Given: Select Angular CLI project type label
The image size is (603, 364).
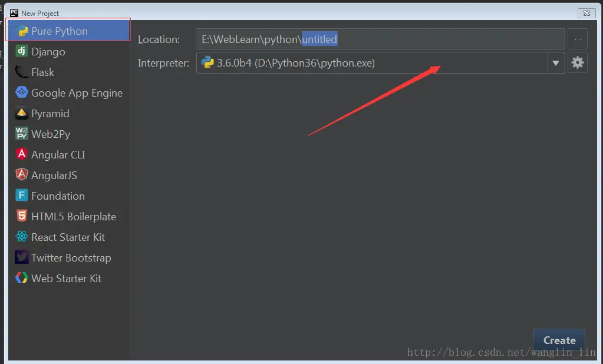Looking at the screenshot, I should [x=58, y=154].
